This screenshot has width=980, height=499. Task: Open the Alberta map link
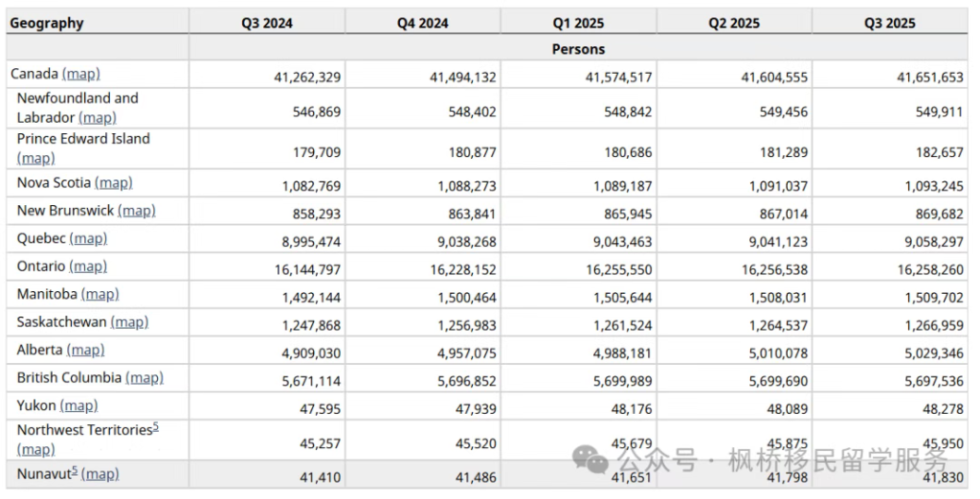click(85, 350)
